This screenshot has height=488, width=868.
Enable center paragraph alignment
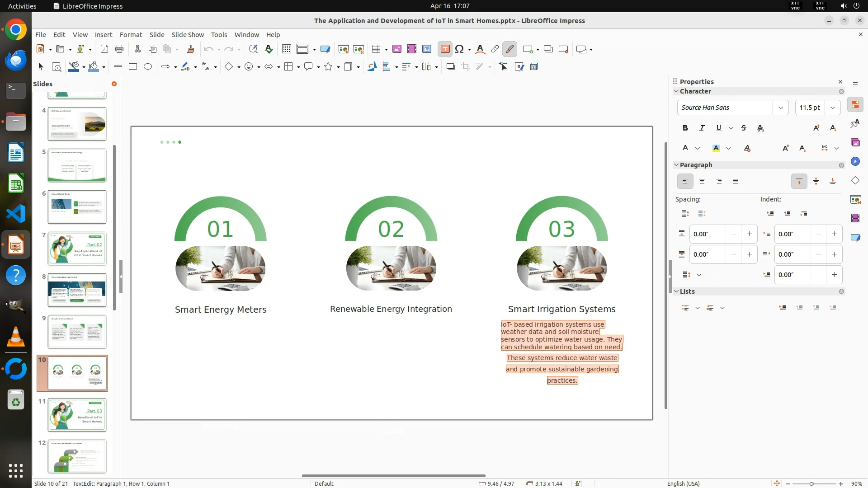tap(702, 181)
